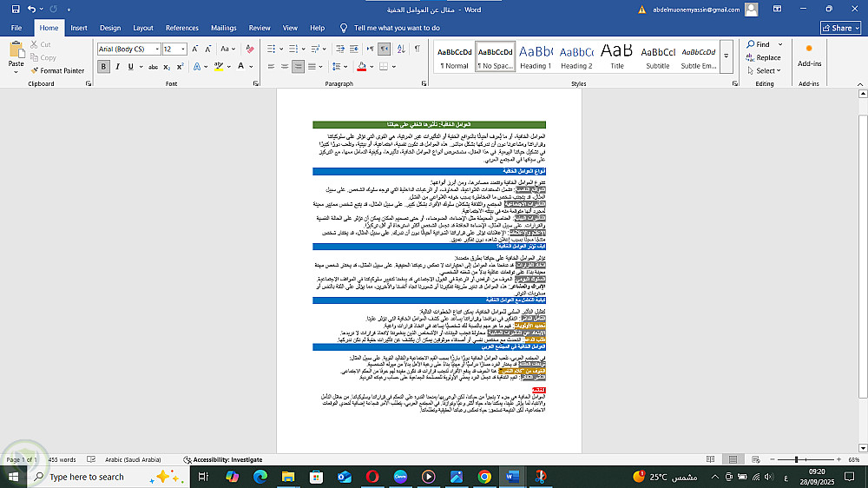
Task: Click the Sort icon
Action: 401,49
